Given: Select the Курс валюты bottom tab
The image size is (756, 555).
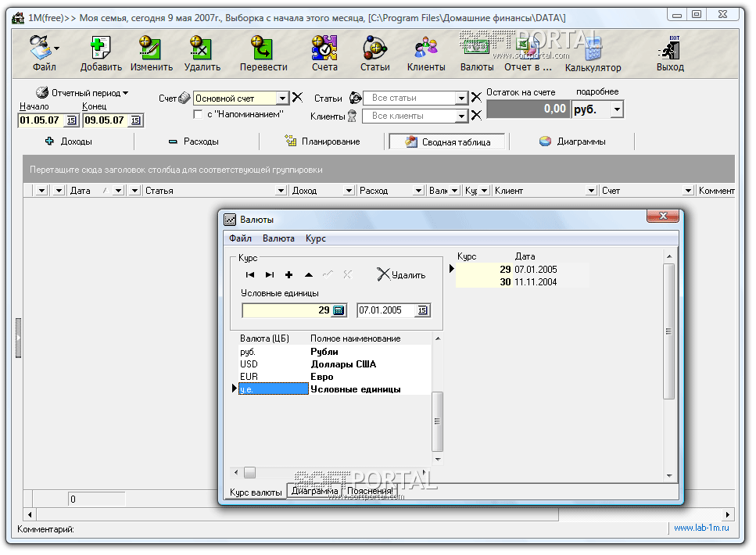Looking at the screenshot, I should (x=256, y=492).
